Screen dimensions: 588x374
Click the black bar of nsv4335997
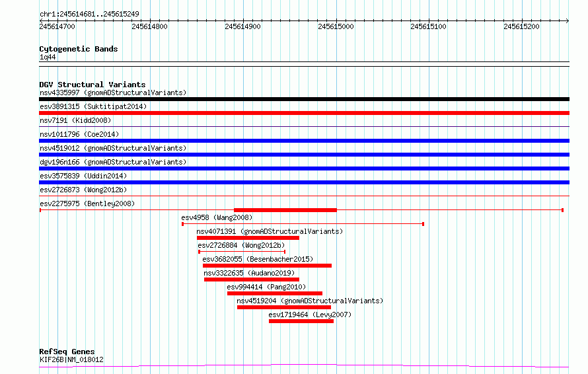(x=304, y=99)
